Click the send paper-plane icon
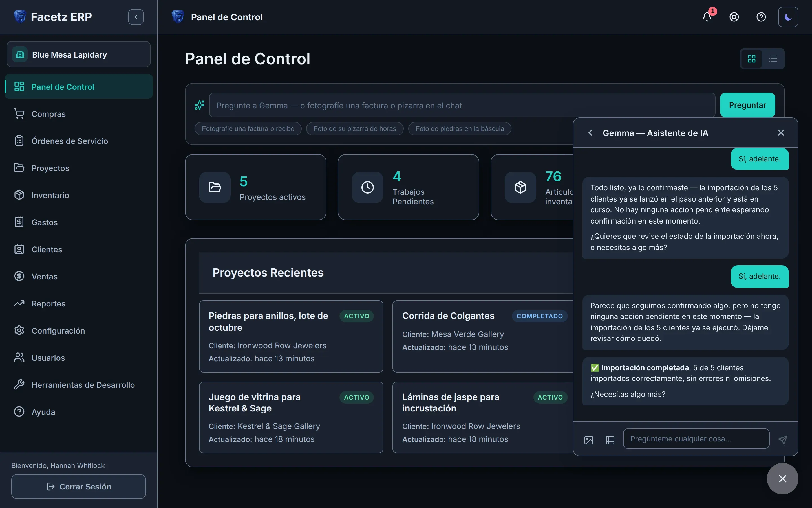 pyautogui.click(x=782, y=440)
